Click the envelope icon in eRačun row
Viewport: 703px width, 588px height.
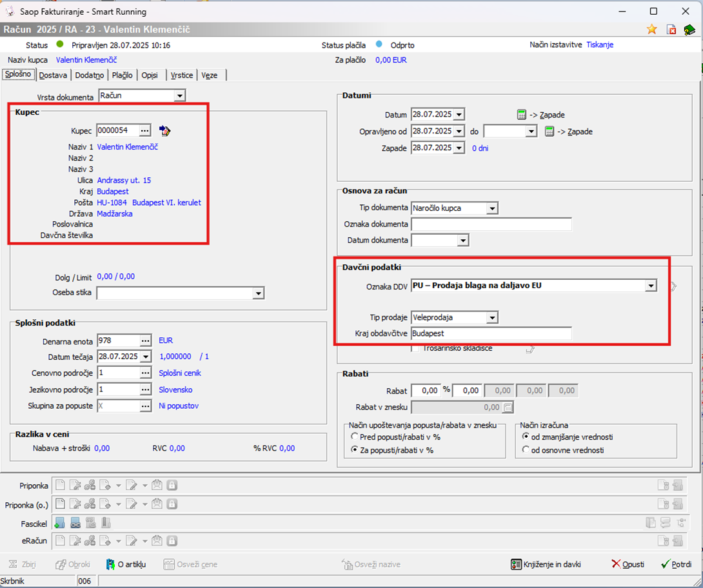[x=157, y=541]
